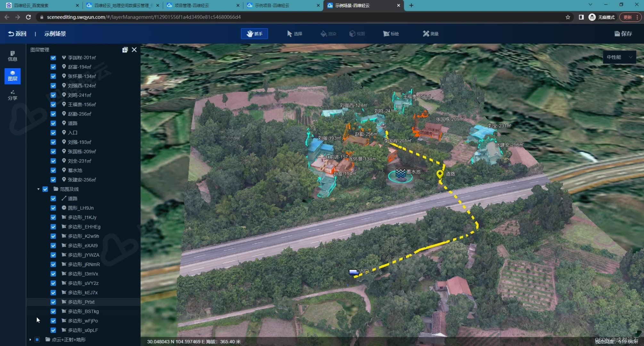Toggle the 点云+正射+地形 folder checkbox

coord(37,340)
